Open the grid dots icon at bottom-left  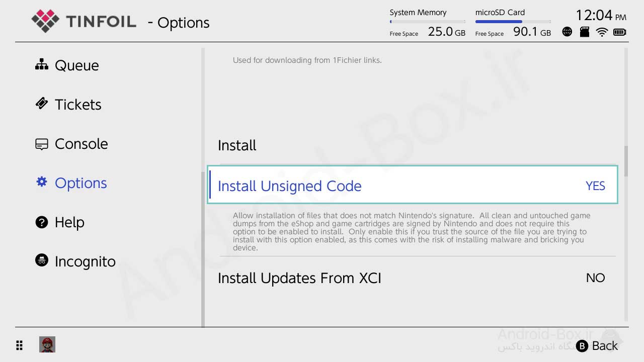coord(20,345)
